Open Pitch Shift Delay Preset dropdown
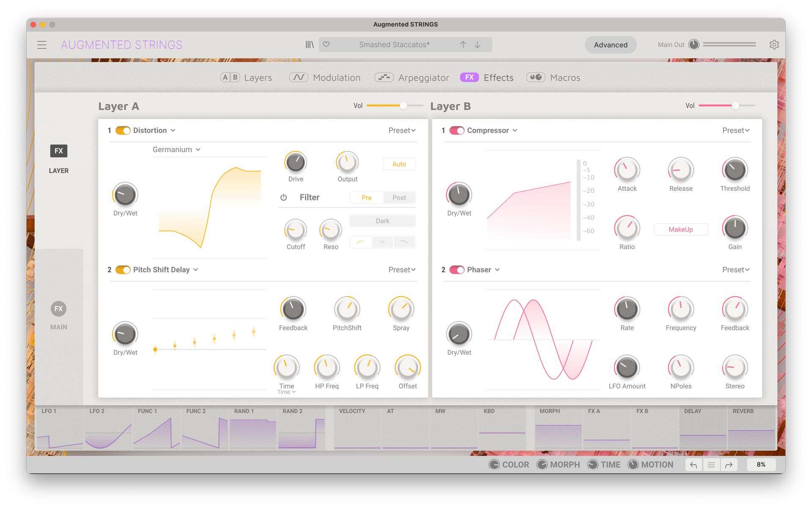The image size is (812, 509). 402,270
